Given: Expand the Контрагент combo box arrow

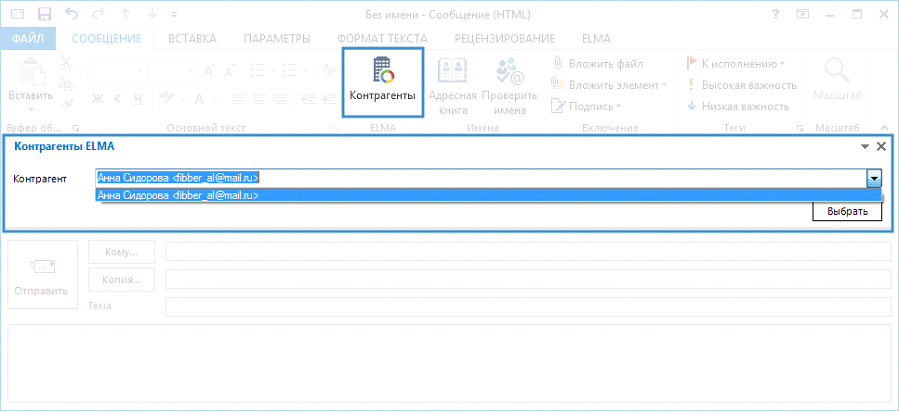Looking at the screenshot, I should [874, 178].
